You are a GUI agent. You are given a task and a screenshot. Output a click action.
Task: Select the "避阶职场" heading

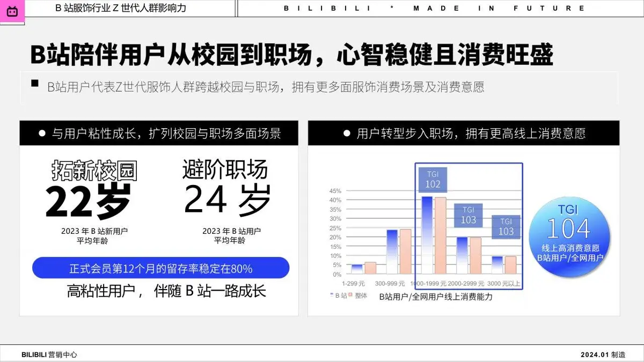(225, 169)
